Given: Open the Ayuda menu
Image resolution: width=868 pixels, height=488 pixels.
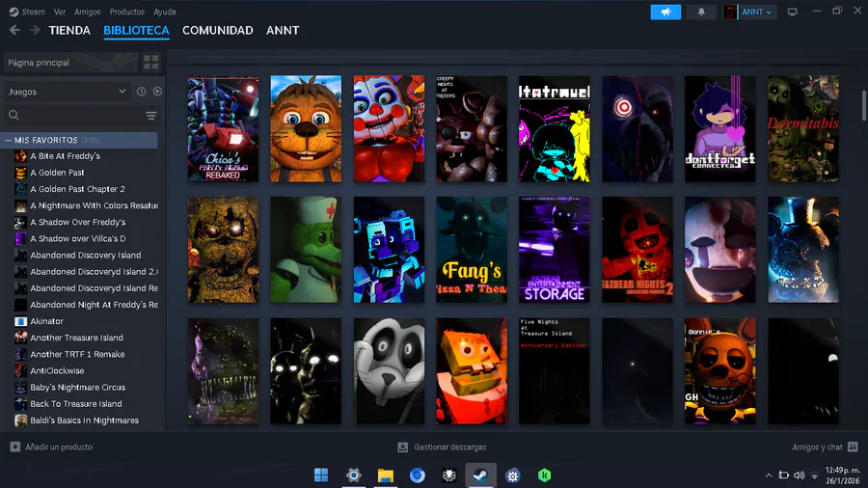Looking at the screenshot, I should pos(164,12).
